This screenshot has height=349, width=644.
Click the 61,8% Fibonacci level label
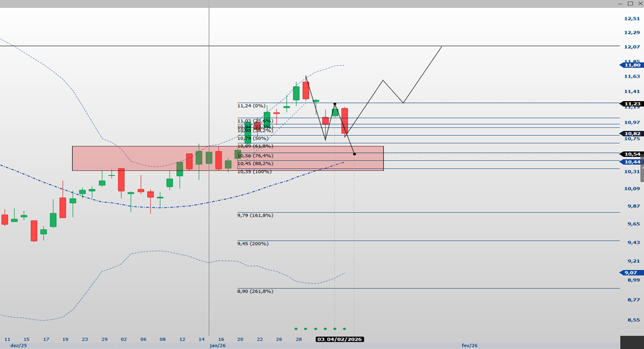pyautogui.click(x=255, y=146)
